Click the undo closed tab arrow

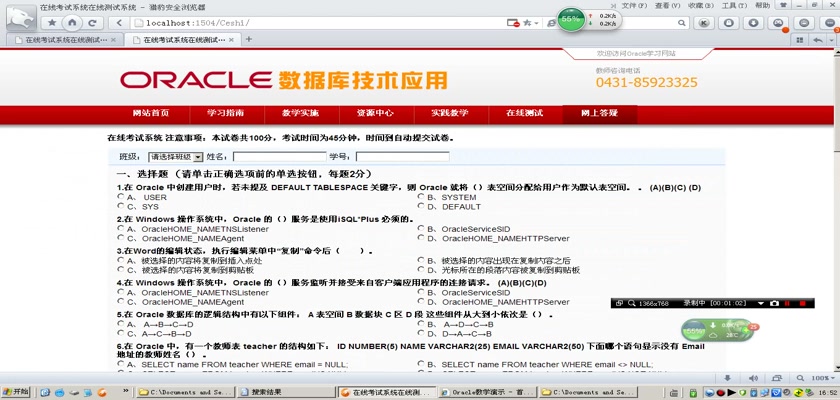tap(818, 40)
